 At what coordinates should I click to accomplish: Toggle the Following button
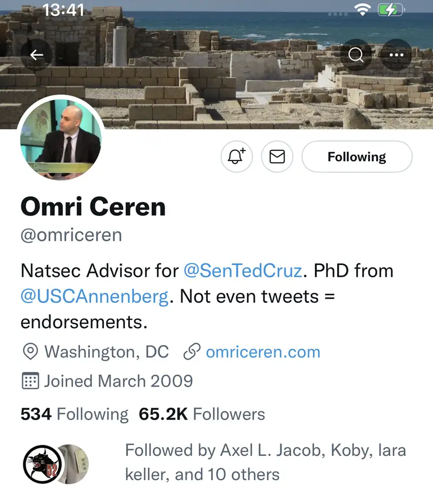(357, 157)
